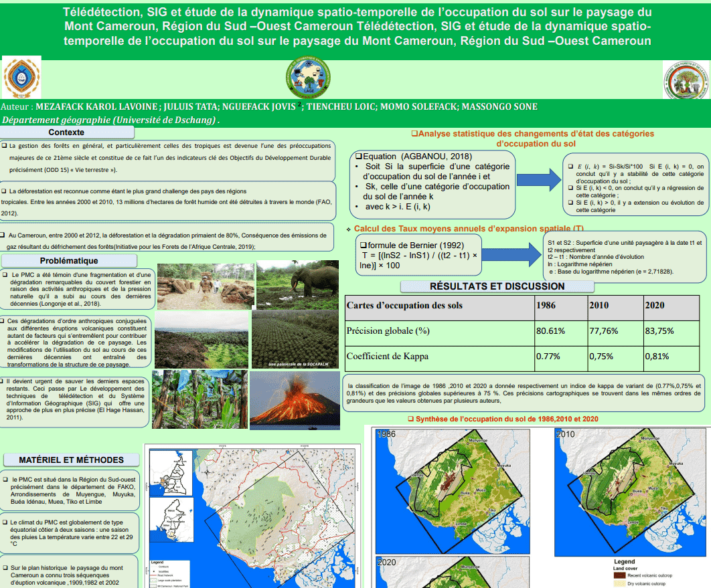Click the paragraph about la gestion des forêts
Image resolution: width=711 pixels, height=588 pixels.
coord(167,161)
